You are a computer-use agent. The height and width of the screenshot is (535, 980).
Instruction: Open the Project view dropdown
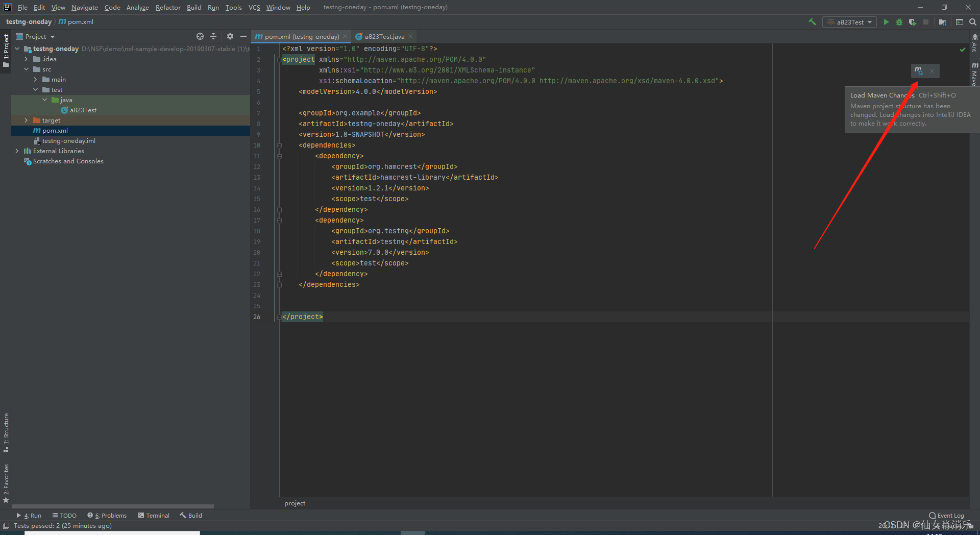[x=36, y=36]
